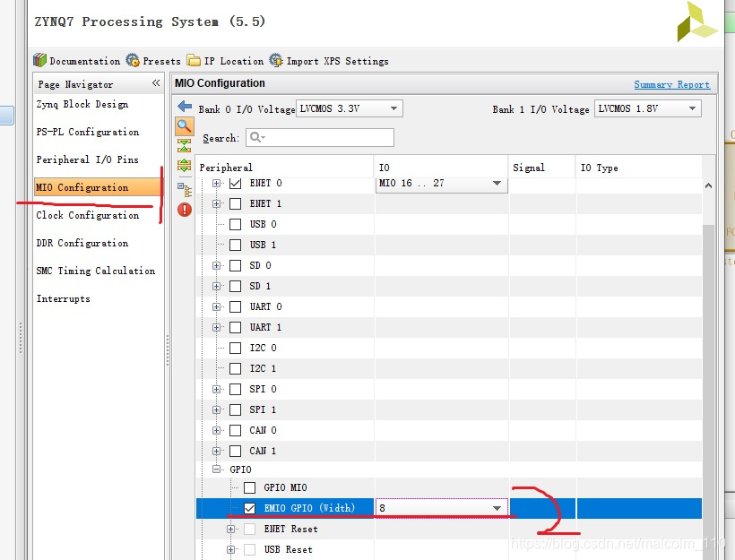Enable the USB 0 checkbox
The height and width of the screenshot is (560, 735).
(236, 224)
